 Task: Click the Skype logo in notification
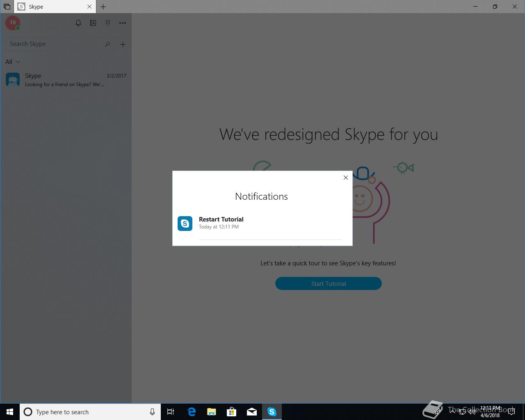pos(185,224)
